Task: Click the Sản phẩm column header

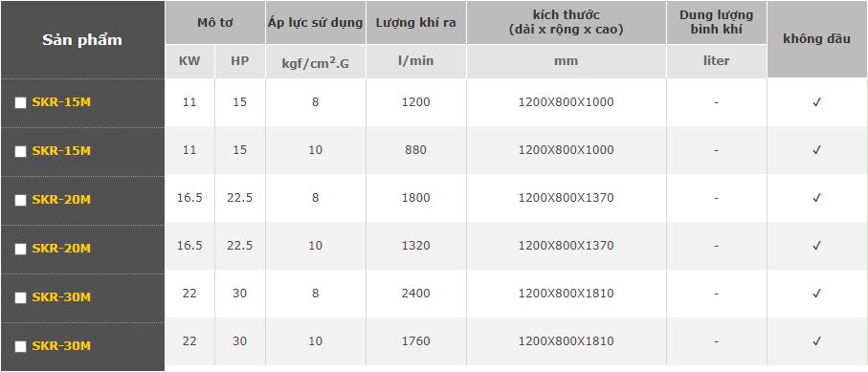Action: 82,40
